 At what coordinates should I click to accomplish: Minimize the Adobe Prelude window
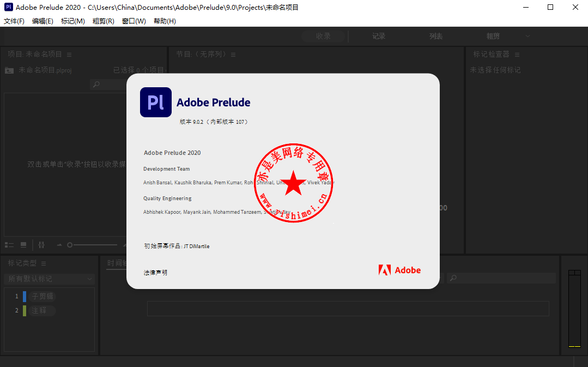(x=526, y=7)
